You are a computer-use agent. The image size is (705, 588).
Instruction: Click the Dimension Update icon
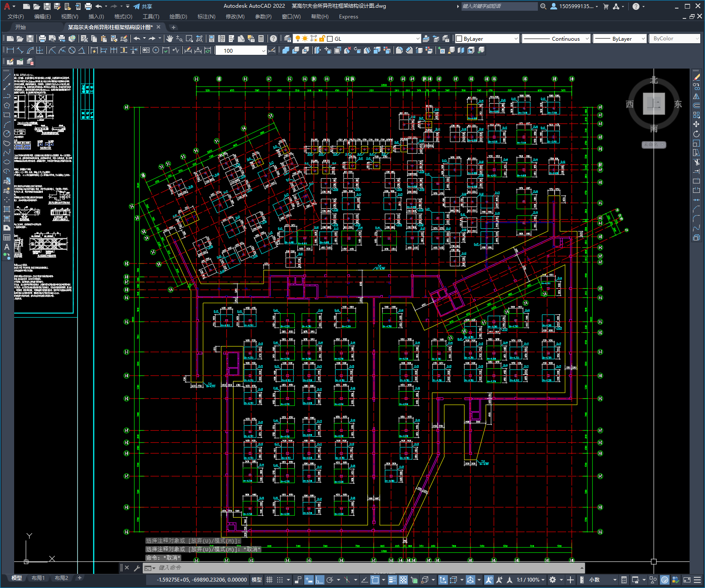[208, 50]
